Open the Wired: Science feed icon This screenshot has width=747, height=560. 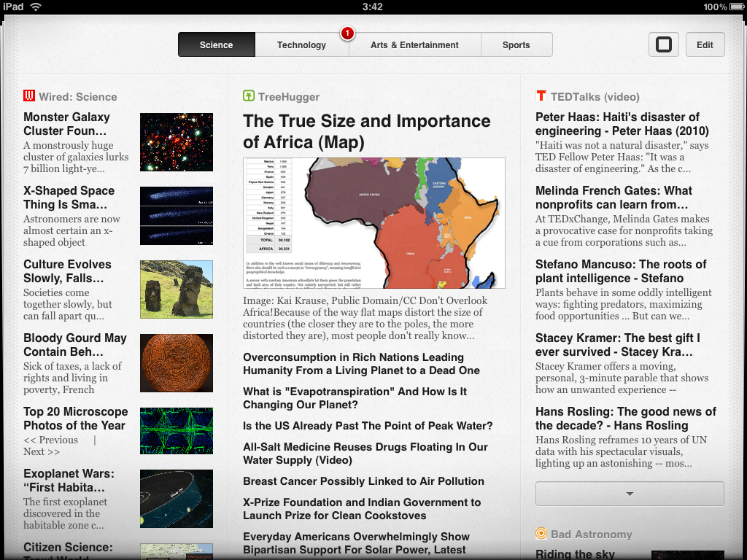[29, 96]
